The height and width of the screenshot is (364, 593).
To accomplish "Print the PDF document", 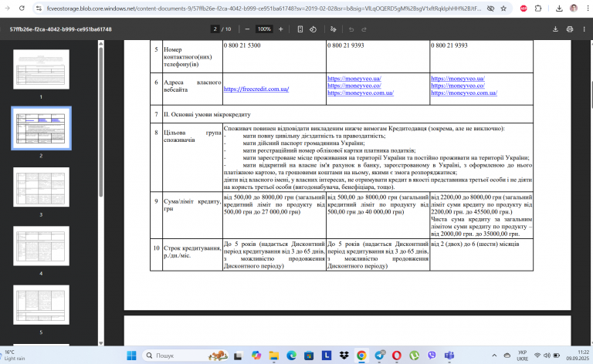I will pos(570,29).
